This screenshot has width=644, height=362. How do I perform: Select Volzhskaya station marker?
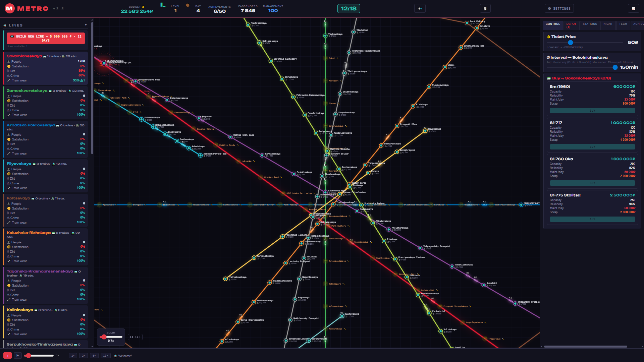pos(440,331)
